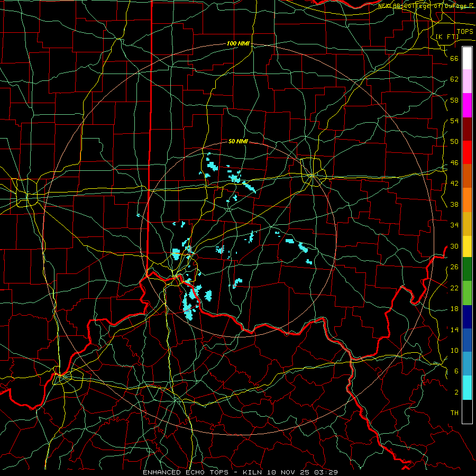Pick the dark green legend swatch
Viewport: 476px width, 476px height.
pyautogui.click(x=467, y=269)
